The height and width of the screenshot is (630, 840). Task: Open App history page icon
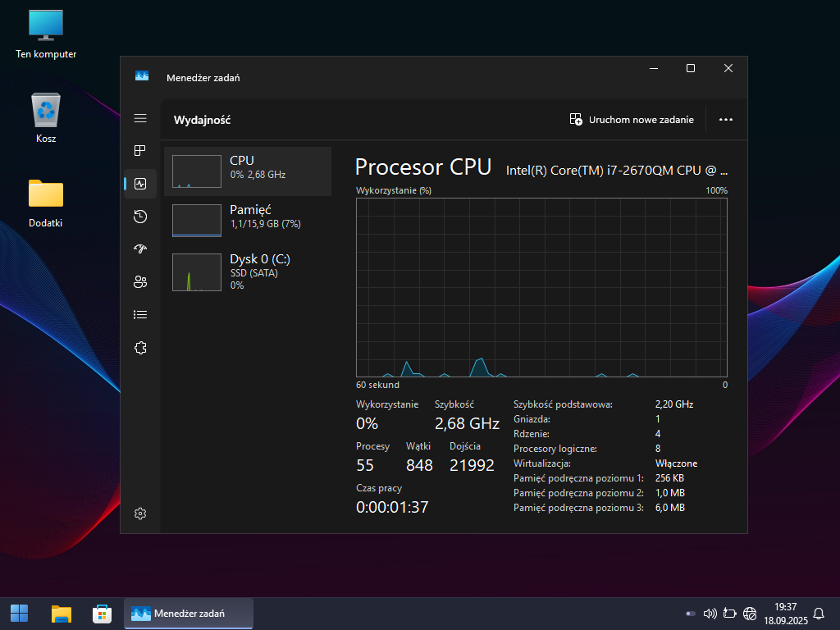(x=140, y=217)
